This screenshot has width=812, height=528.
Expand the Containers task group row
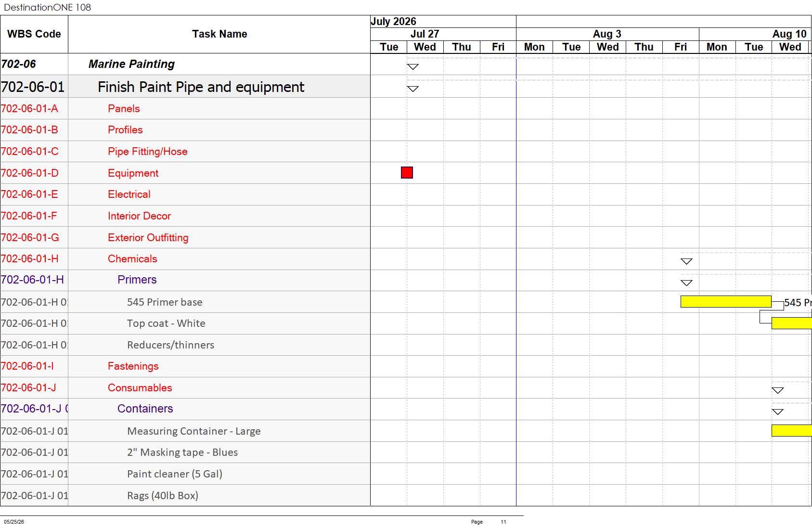click(x=185, y=409)
